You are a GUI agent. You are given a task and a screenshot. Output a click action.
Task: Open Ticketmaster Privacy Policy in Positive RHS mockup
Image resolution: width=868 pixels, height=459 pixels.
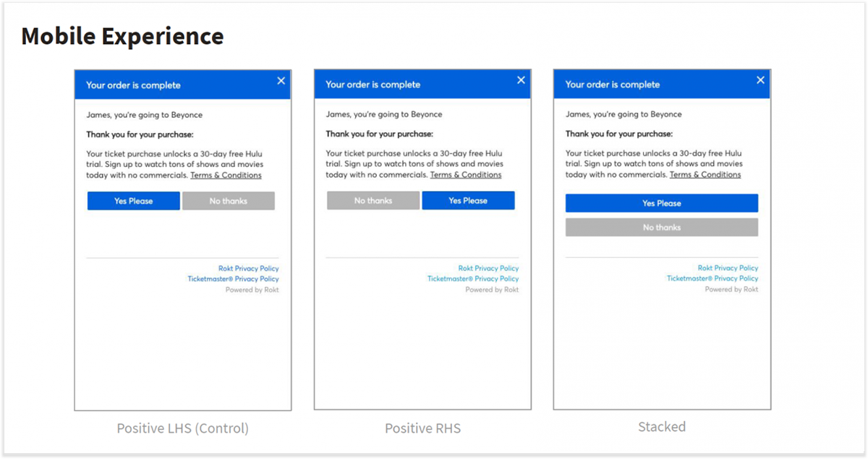(x=473, y=278)
